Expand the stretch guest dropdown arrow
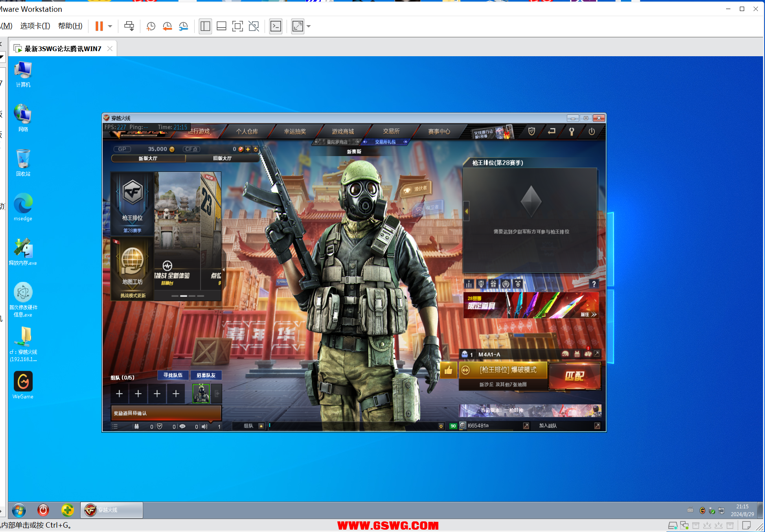 pos(309,26)
